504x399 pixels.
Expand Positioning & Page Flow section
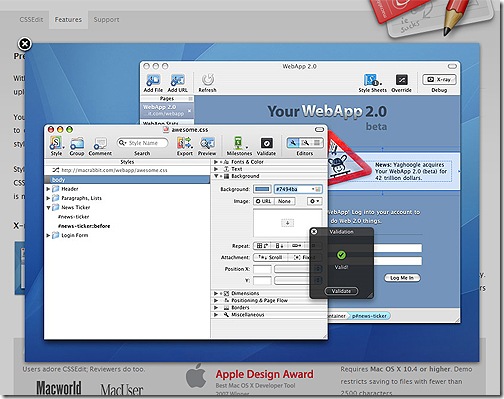pos(216,300)
